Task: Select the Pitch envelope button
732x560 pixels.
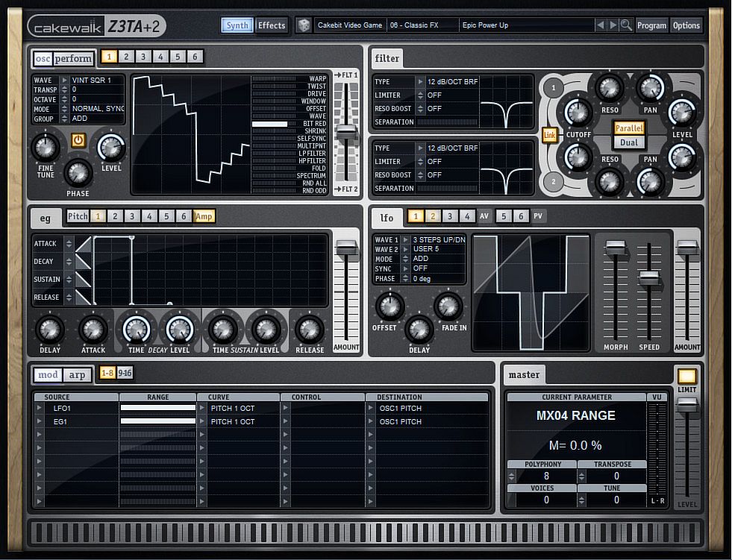Action: (78, 216)
